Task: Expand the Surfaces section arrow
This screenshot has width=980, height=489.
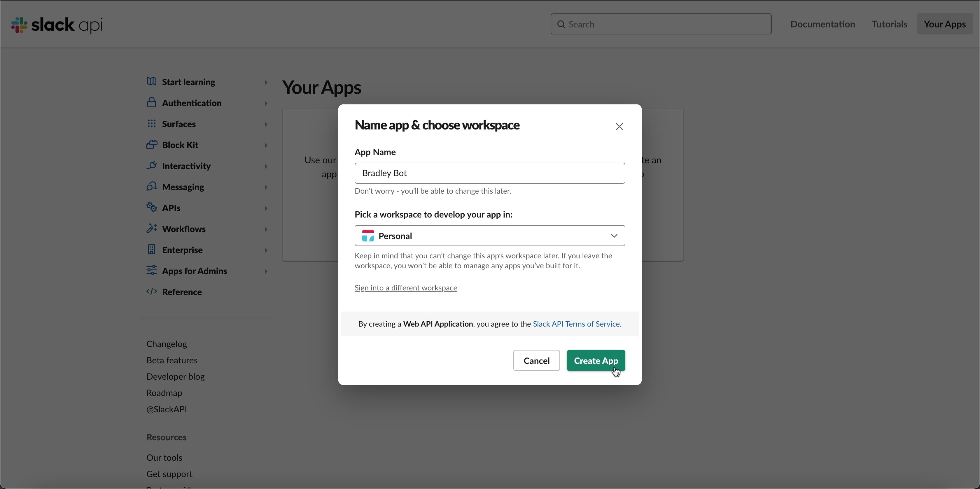Action: pyautogui.click(x=266, y=124)
